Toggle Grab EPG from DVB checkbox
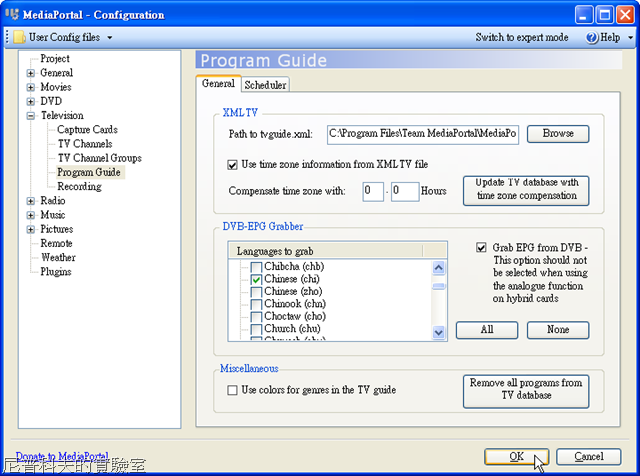Image resolution: width=640 pixels, height=476 pixels. (481, 247)
